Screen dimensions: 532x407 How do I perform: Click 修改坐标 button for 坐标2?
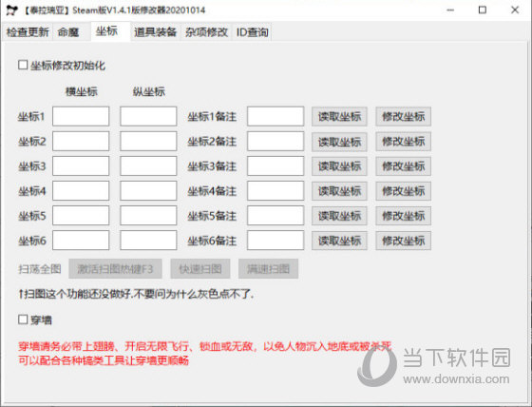403,142
